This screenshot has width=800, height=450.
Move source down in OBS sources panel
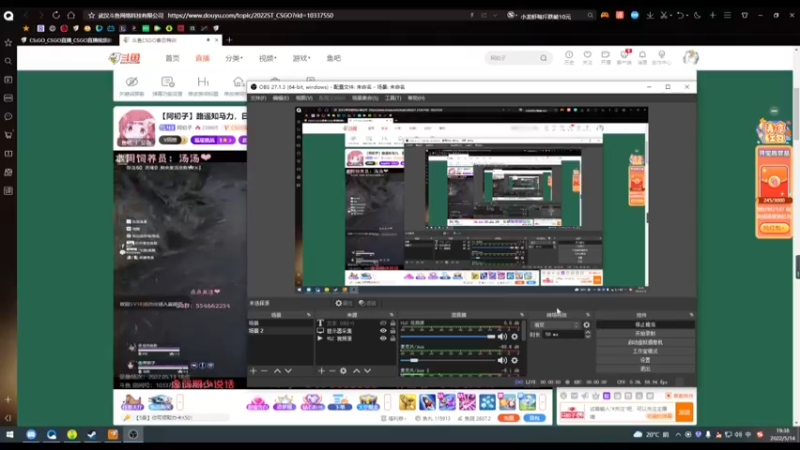coord(367,371)
